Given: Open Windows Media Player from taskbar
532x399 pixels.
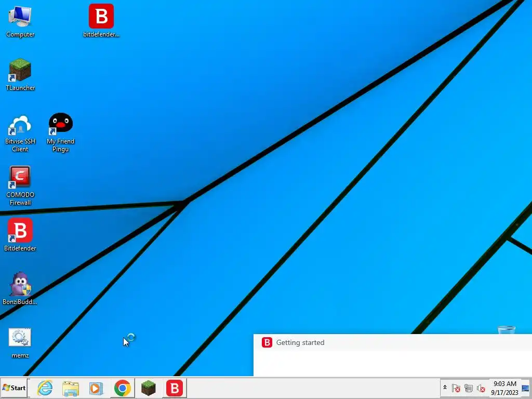Looking at the screenshot, I should (96, 388).
